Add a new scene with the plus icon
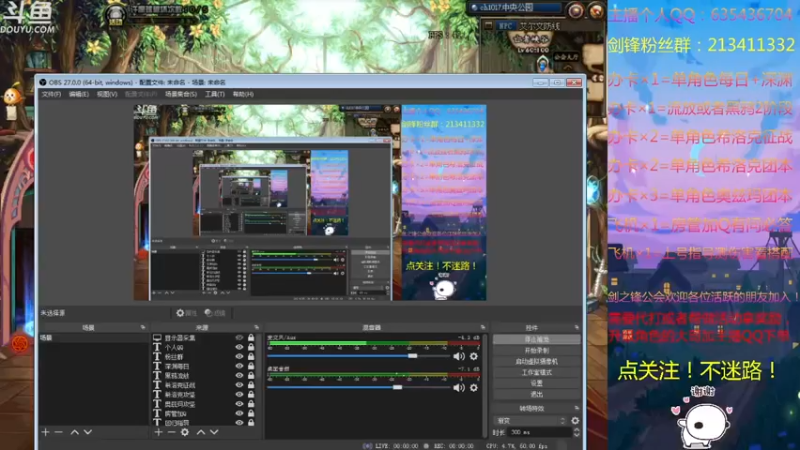Screen dimensions: 800x450 45,432
